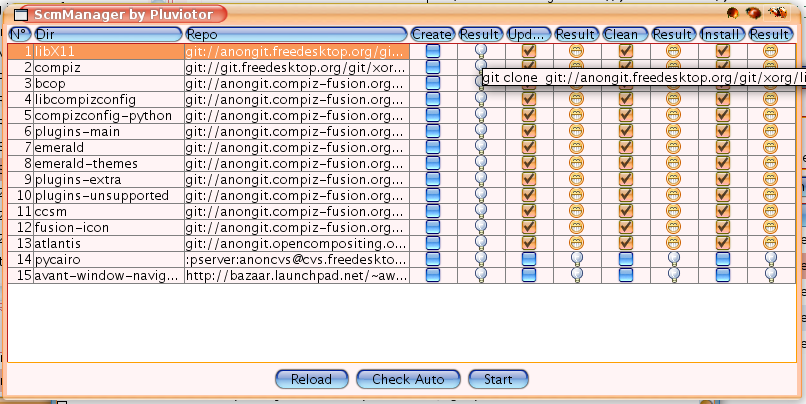Click emerald Create result lightbulb icon
Image resolution: width=806 pixels, height=404 pixels.
(481, 147)
